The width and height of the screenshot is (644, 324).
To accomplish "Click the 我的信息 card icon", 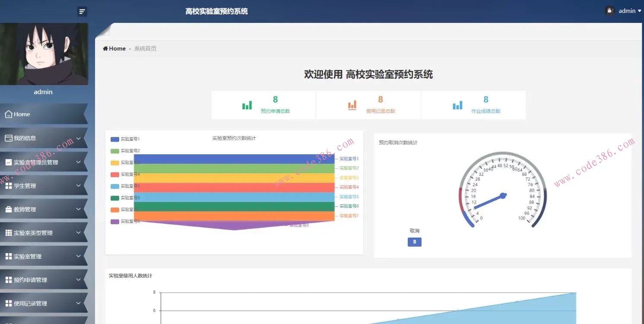I will coord(9,138).
